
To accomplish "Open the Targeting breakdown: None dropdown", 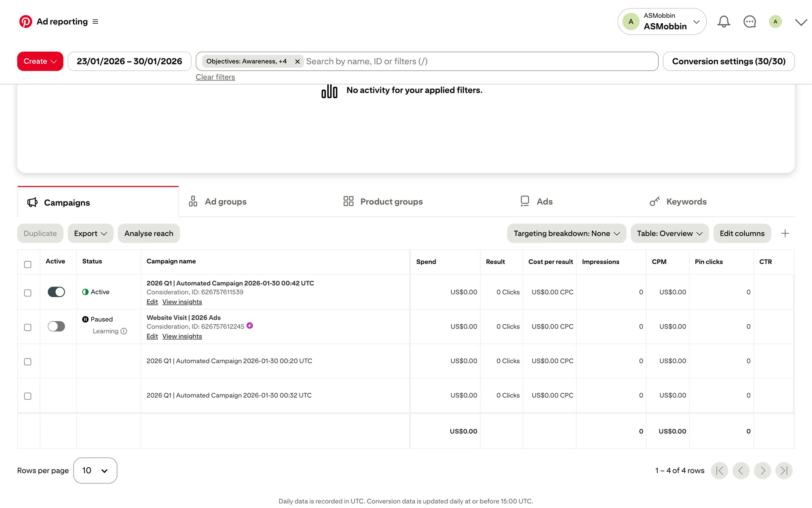I will pos(566,233).
